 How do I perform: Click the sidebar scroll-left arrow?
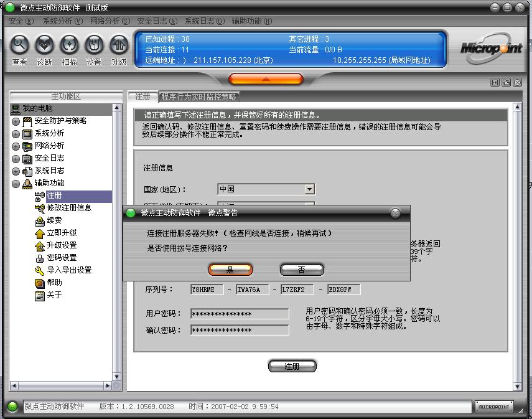tap(14, 386)
